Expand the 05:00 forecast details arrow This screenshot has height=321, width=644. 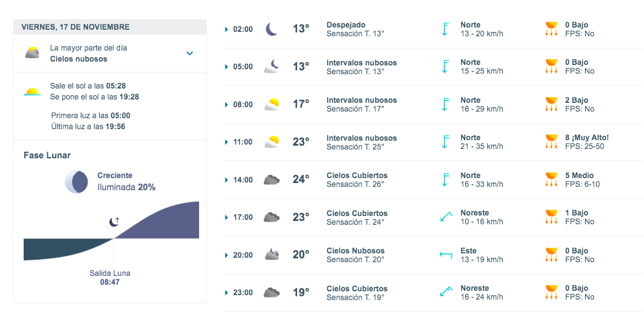click(x=227, y=67)
